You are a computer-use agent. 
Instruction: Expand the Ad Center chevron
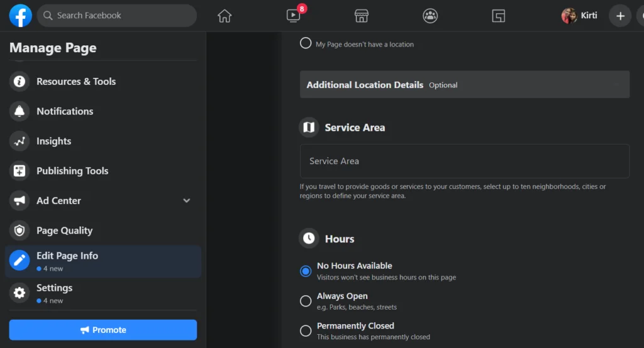point(186,201)
